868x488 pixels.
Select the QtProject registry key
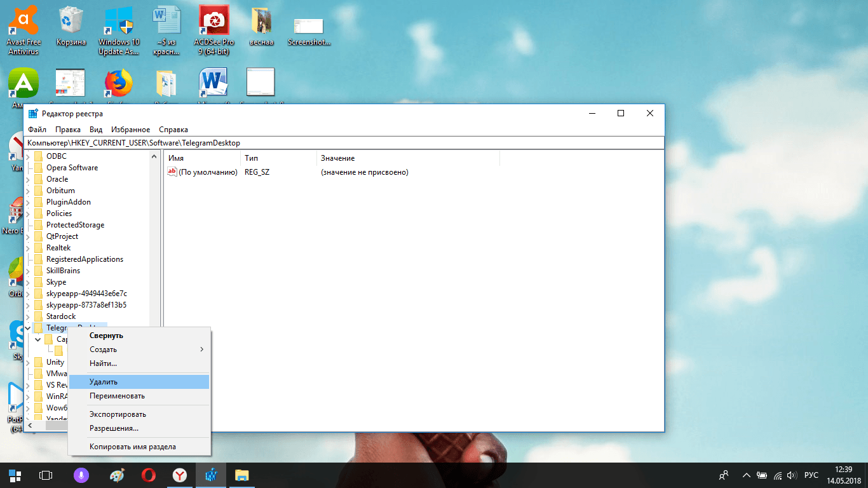[x=62, y=236]
